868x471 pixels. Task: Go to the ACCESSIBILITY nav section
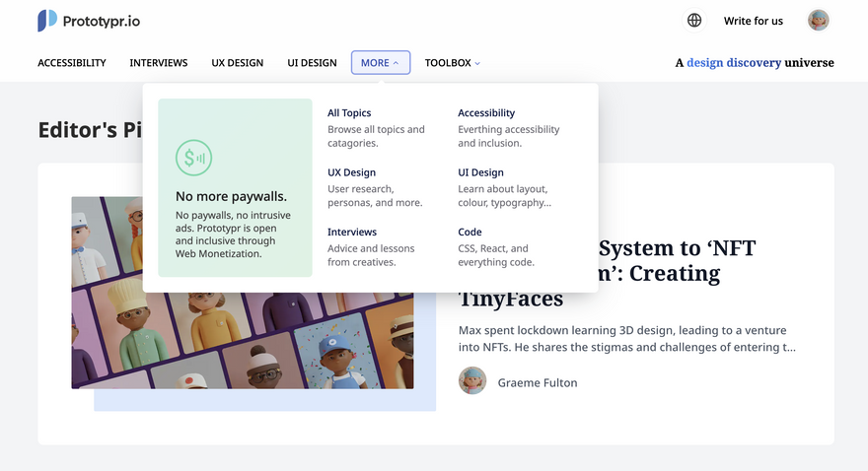point(72,63)
